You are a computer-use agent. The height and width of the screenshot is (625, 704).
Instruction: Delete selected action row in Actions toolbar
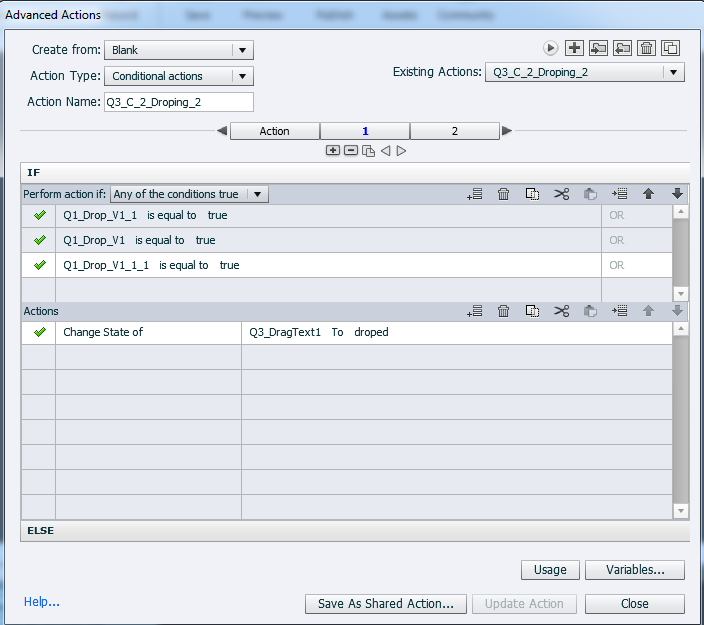click(x=504, y=312)
